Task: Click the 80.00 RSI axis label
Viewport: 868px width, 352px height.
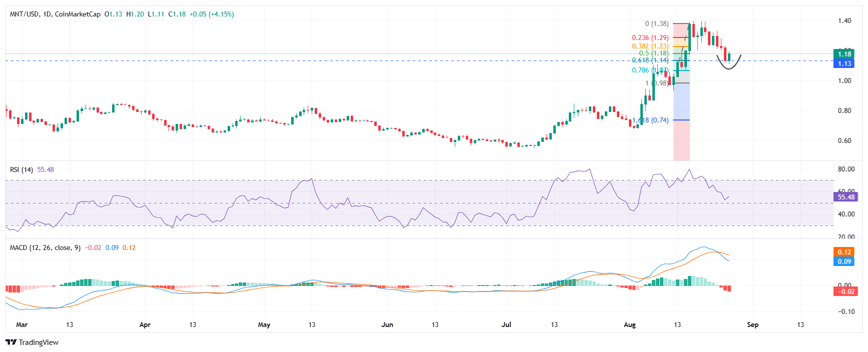Action: click(x=846, y=169)
